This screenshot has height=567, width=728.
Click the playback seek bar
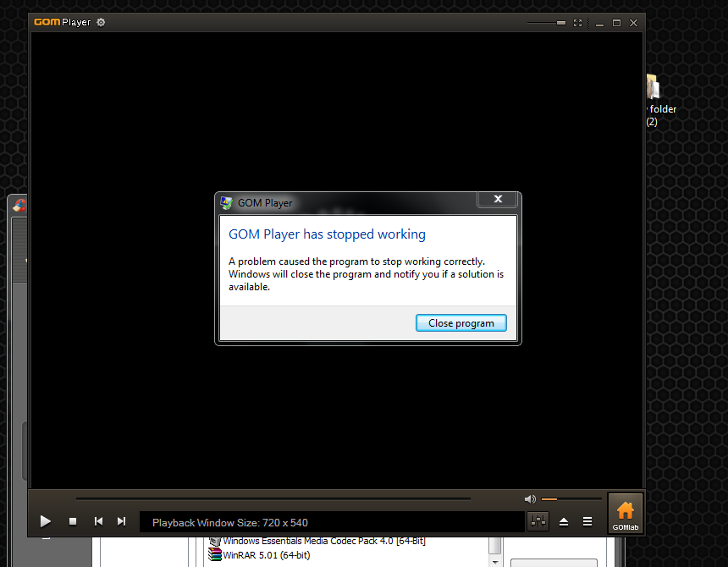click(x=273, y=499)
